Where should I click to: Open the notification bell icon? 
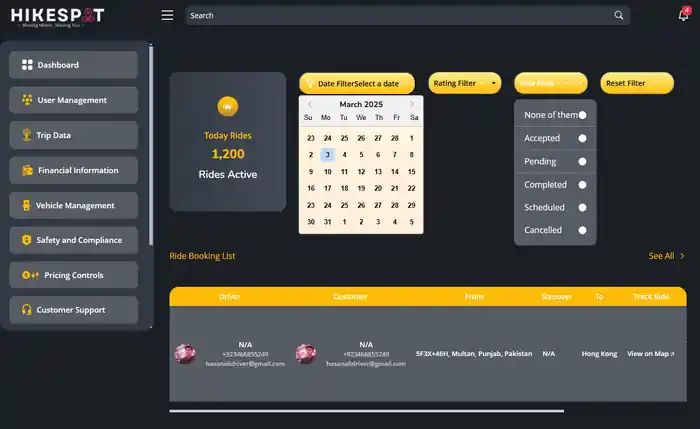click(683, 15)
